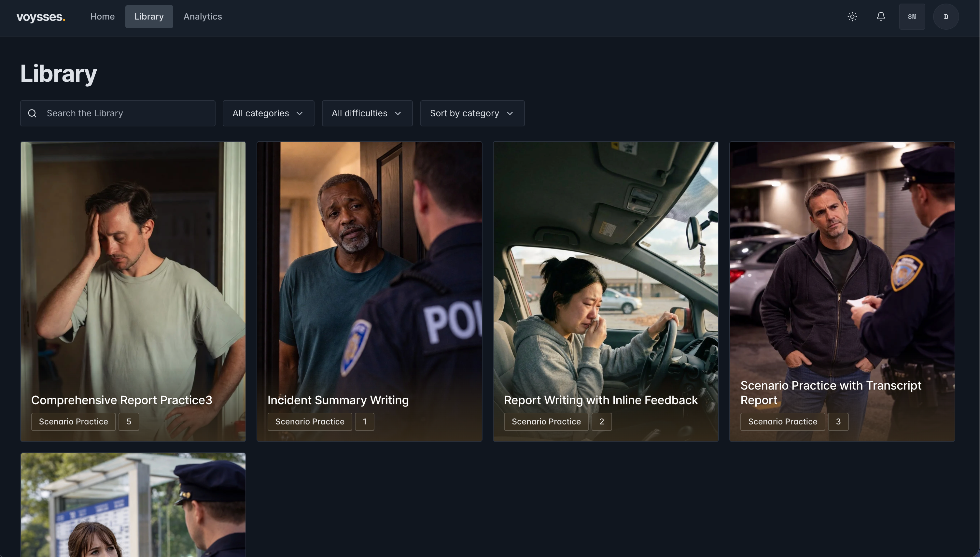
Task: Click the Comprehensive Report Practice3 title
Action: tap(121, 400)
